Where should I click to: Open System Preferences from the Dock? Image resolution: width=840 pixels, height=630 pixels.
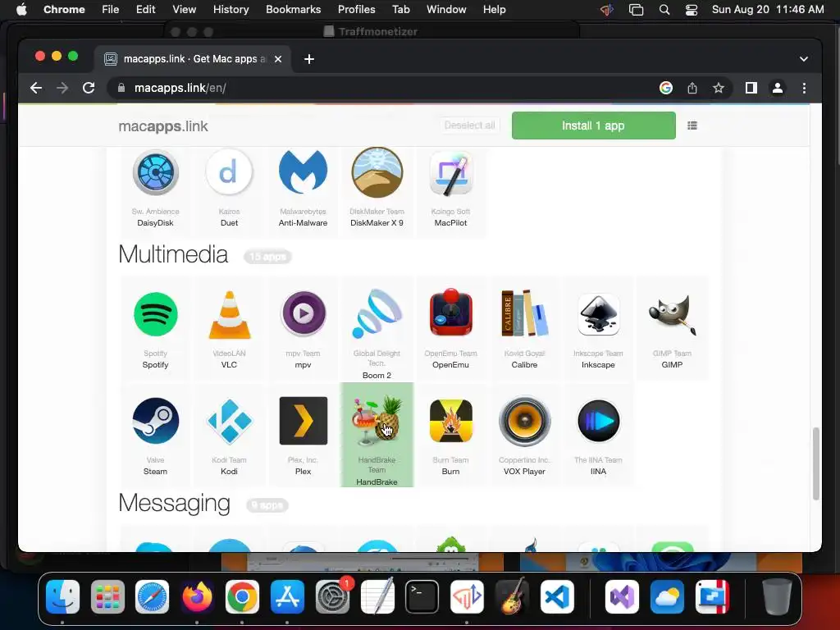332,596
